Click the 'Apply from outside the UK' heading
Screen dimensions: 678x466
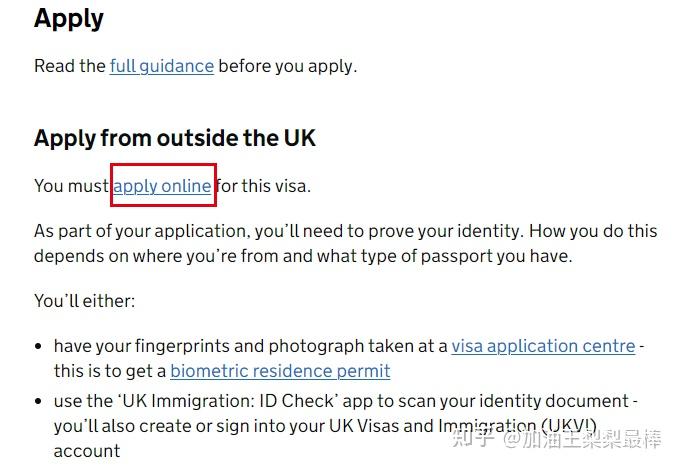175,138
